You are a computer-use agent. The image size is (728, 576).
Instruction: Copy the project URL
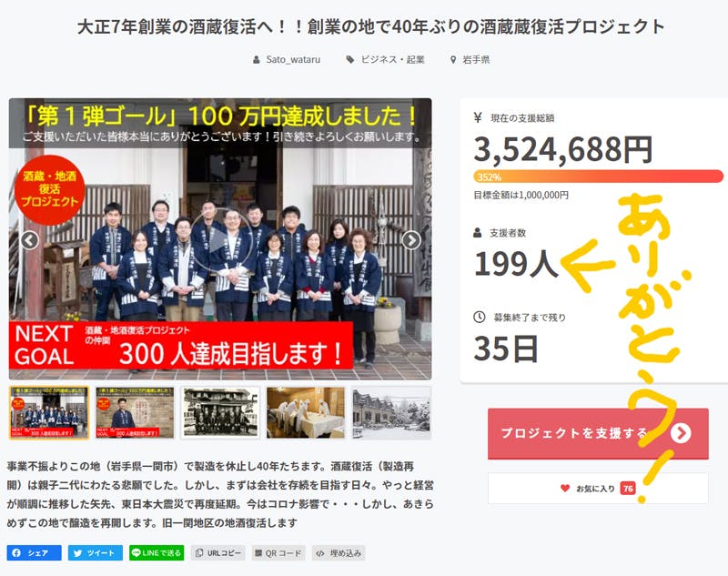pyautogui.click(x=217, y=552)
